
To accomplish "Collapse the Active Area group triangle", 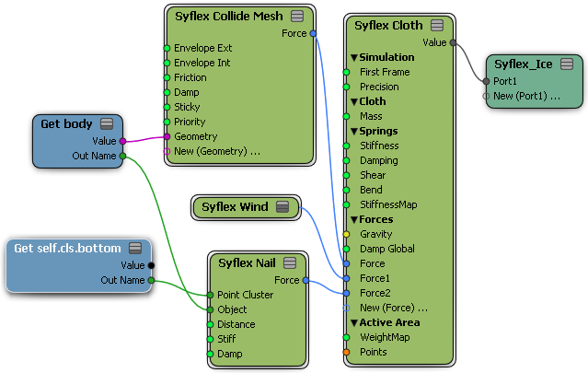I will coord(354,323).
